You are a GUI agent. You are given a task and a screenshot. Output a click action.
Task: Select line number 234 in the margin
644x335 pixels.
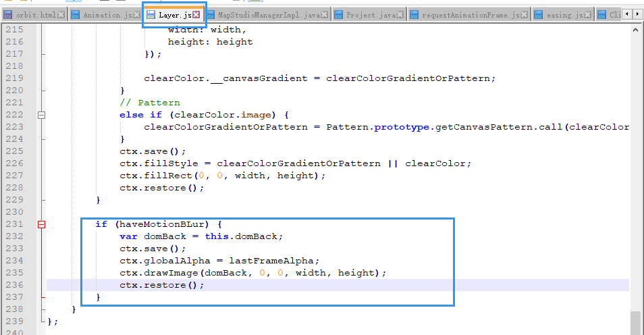(15, 261)
